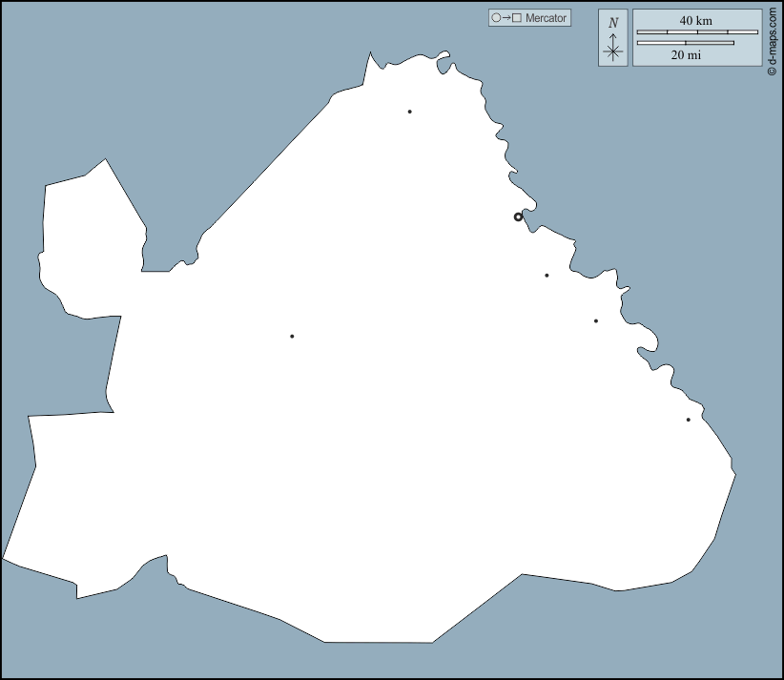Click the arrow between circle and square icons
784x680 pixels.
coord(506,18)
